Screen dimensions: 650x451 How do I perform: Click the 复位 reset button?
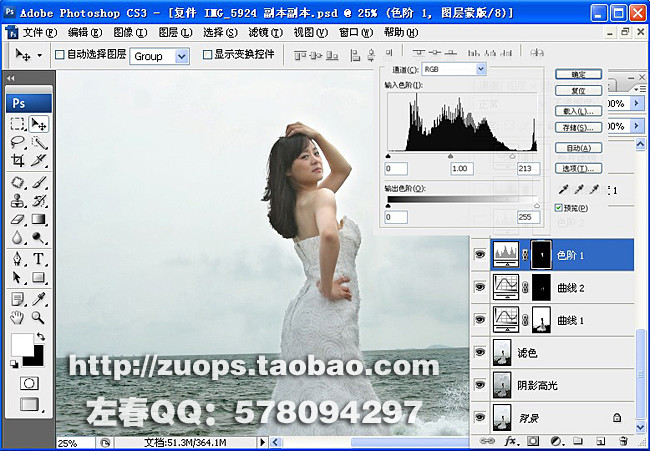point(578,90)
